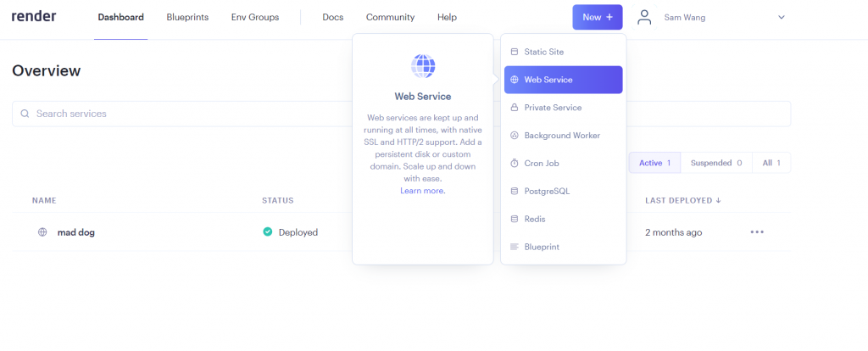Click the Learn more link
This screenshot has width=868, height=351.
point(423,191)
